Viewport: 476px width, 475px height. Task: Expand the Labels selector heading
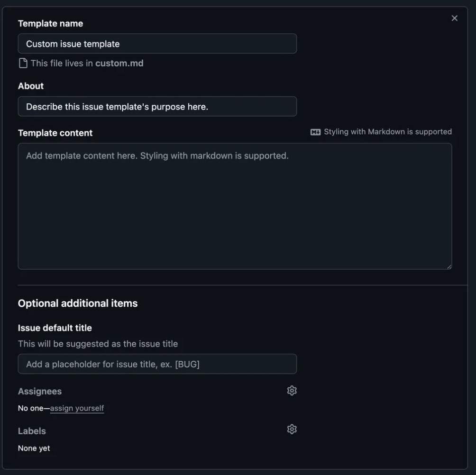coord(32,431)
